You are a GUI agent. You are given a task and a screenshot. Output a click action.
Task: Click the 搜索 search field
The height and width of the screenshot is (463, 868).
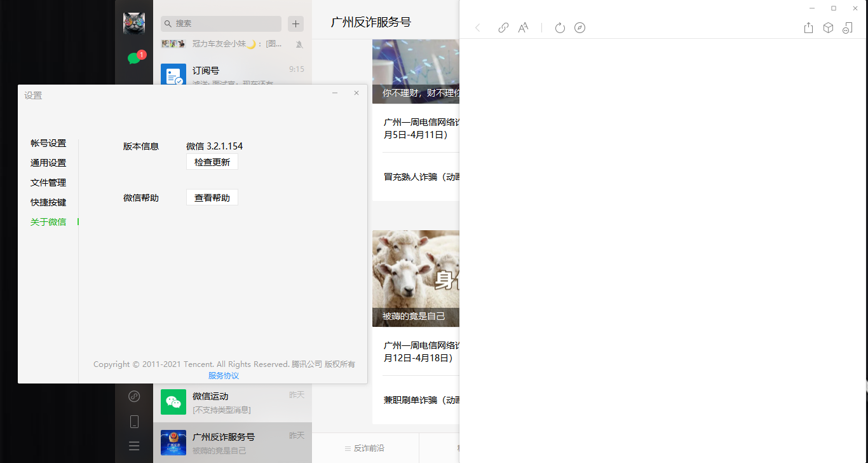tap(221, 24)
